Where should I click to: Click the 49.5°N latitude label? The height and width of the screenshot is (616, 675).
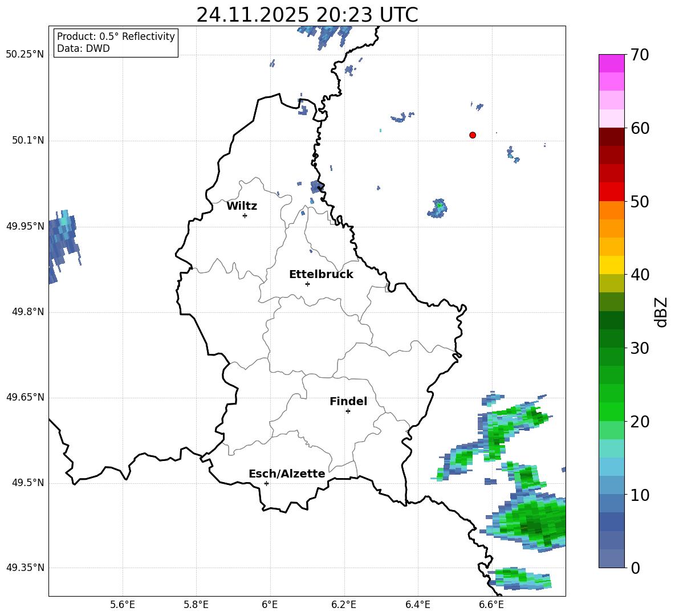coord(29,483)
